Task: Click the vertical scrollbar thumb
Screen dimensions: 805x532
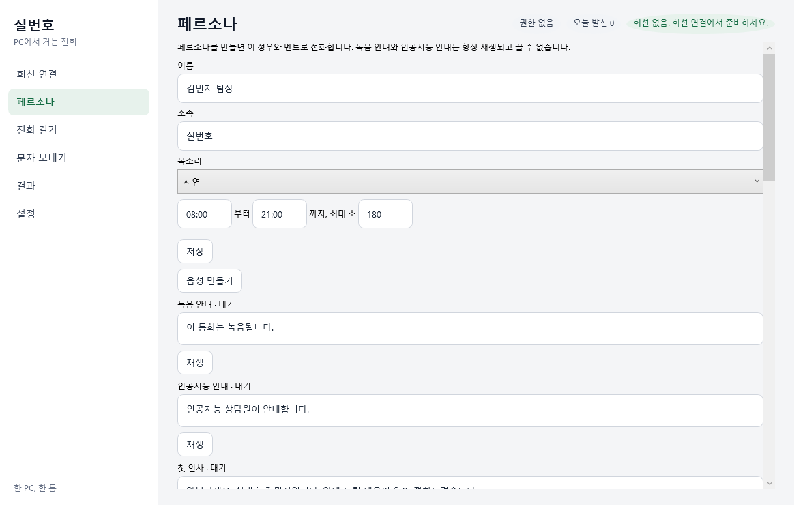Action: click(769, 117)
